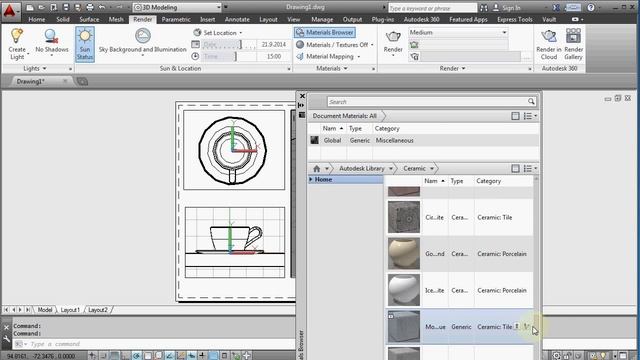Toggle the Sun Status button
This screenshot has height=360, width=640.
[85, 44]
